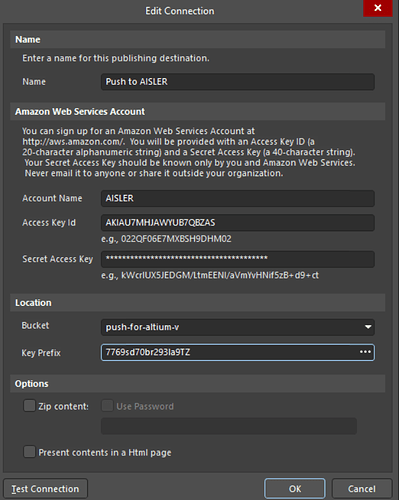Click the Access Key Id input field
Viewport: 399px width, 500px height.
click(x=238, y=223)
